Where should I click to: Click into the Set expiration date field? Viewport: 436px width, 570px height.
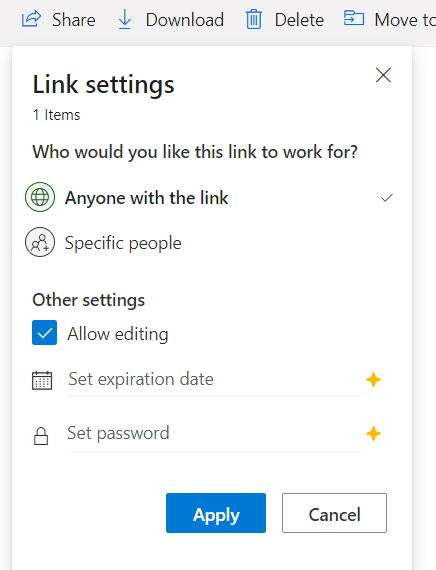(x=216, y=380)
